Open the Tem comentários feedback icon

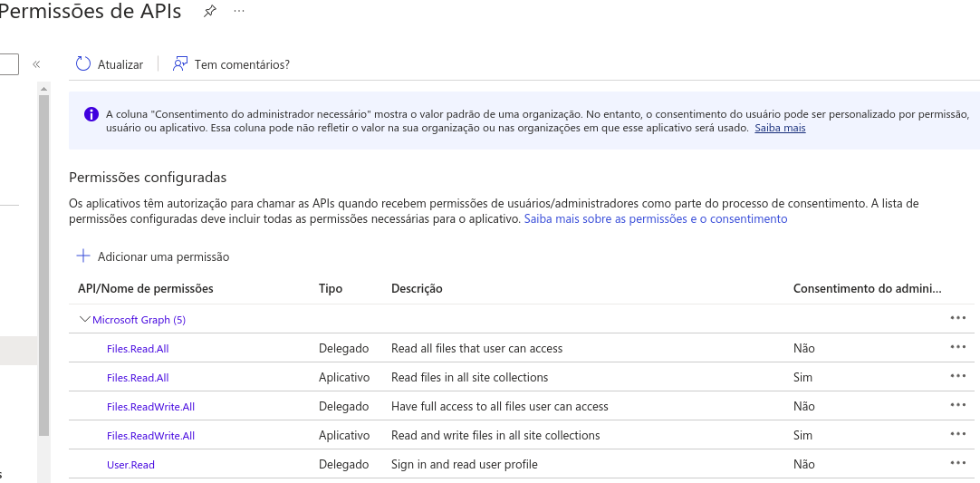[180, 63]
